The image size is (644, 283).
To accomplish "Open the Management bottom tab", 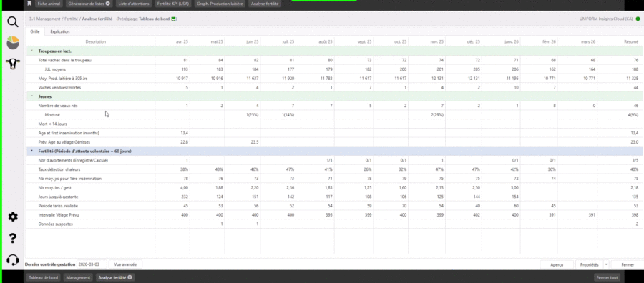I will click(x=78, y=278).
